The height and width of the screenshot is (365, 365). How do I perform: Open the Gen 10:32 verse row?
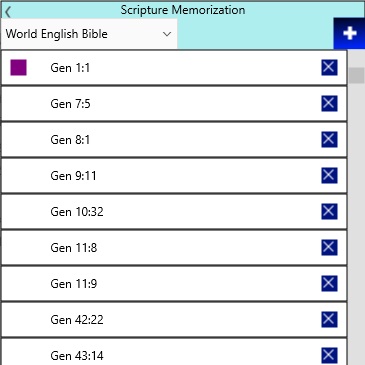(x=174, y=212)
